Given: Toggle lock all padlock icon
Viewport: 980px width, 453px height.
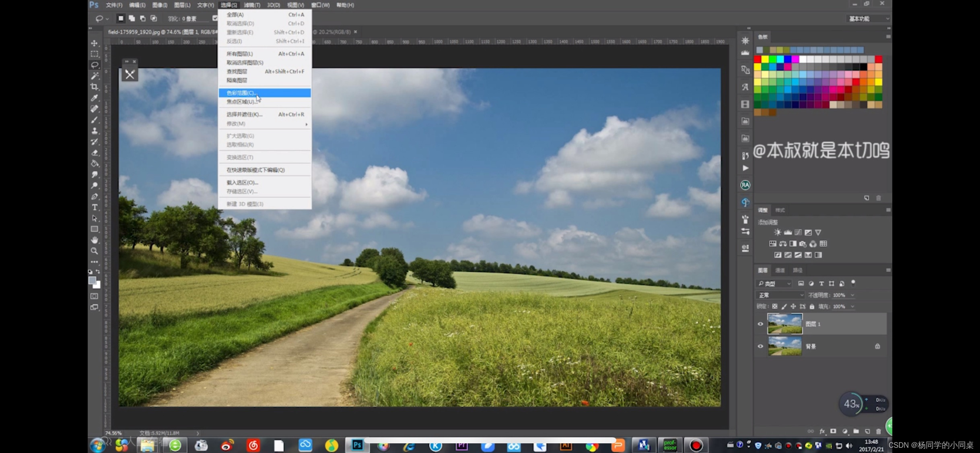Looking at the screenshot, I should tap(812, 306).
